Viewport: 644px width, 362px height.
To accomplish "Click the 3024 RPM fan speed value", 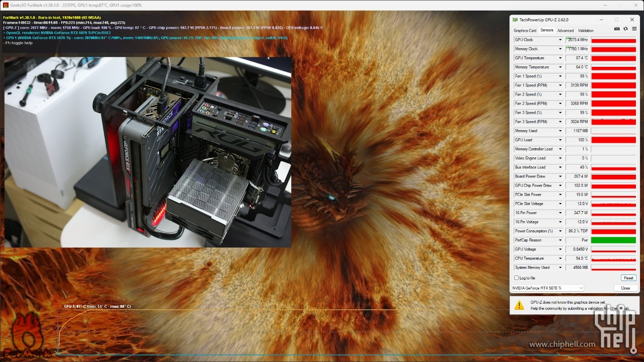I will tap(578, 122).
